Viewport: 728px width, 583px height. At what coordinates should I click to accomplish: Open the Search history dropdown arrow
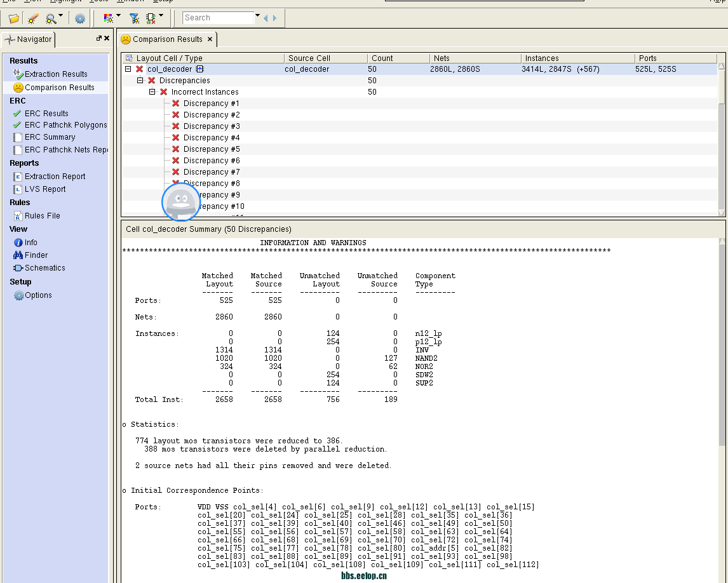(x=257, y=16)
